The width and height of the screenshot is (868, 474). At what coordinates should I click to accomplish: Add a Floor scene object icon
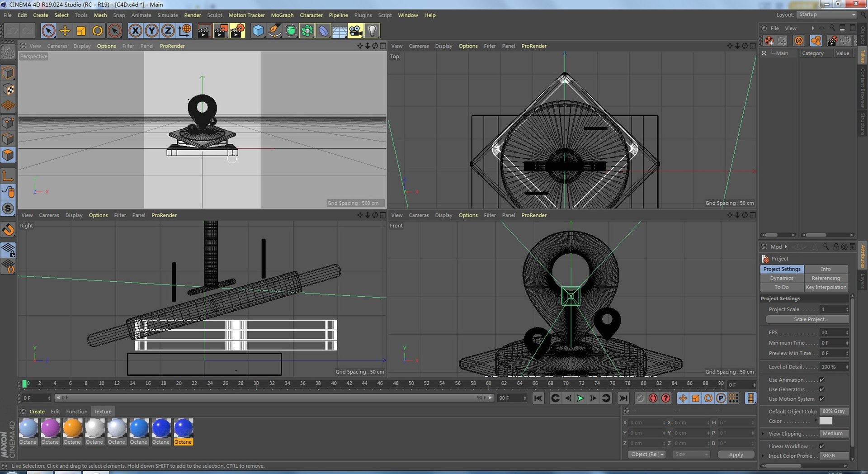(340, 31)
